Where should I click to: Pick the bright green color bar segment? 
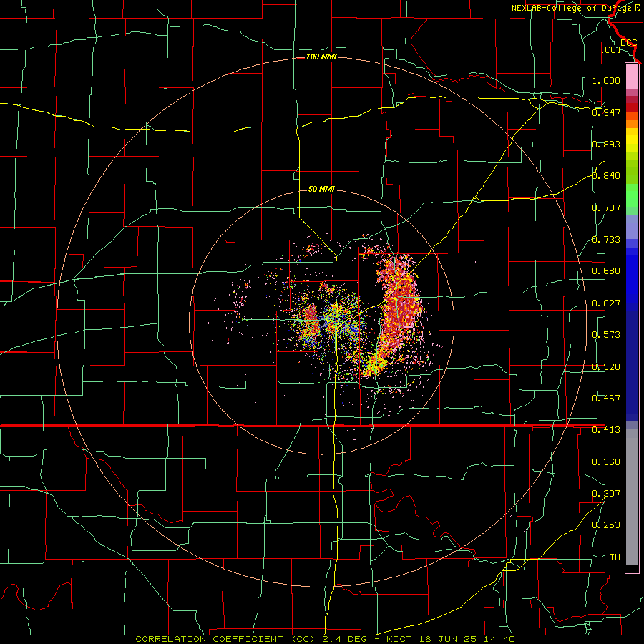[632, 195]
